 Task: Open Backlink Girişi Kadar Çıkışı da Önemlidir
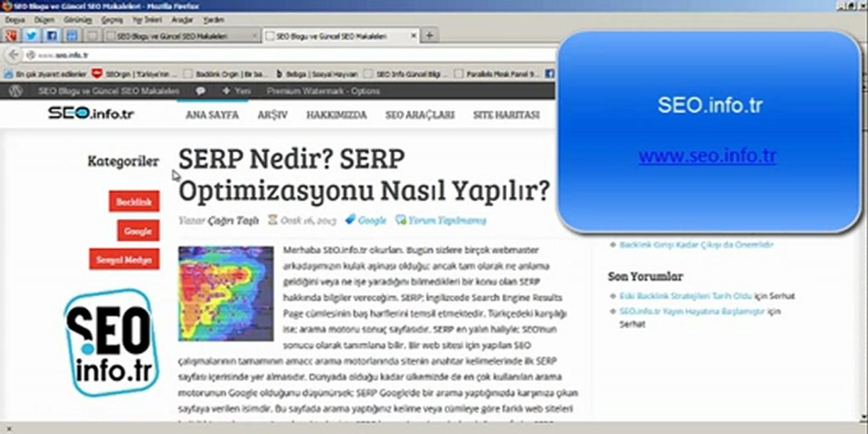[696, 245]
